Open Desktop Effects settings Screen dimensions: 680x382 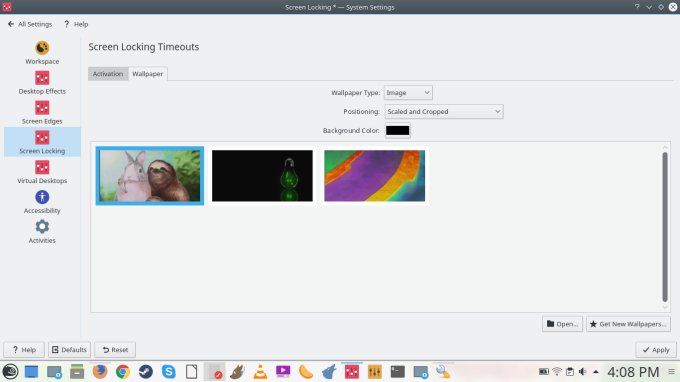pos(42,82)
